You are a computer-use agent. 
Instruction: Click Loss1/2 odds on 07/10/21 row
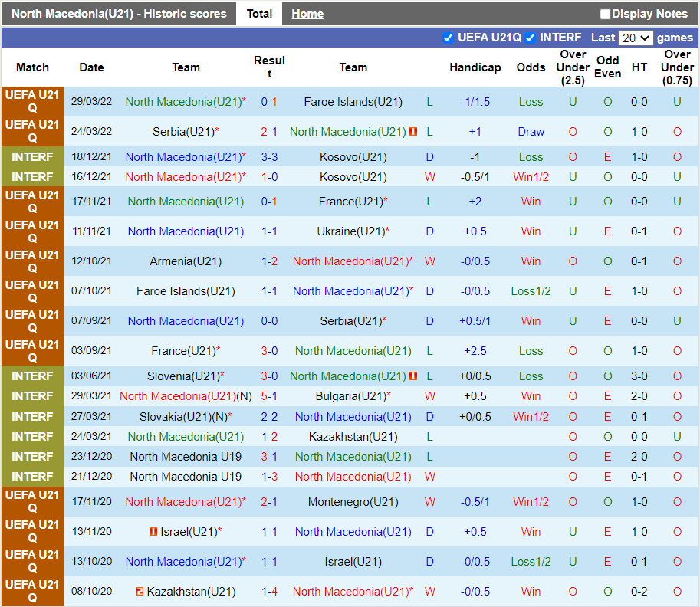click(531, 291)
